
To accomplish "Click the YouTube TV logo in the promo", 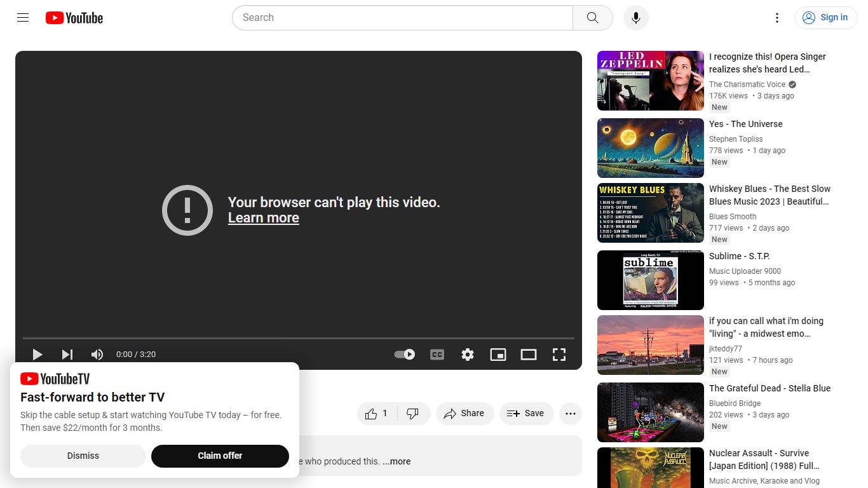I will (x=55, y=379).
